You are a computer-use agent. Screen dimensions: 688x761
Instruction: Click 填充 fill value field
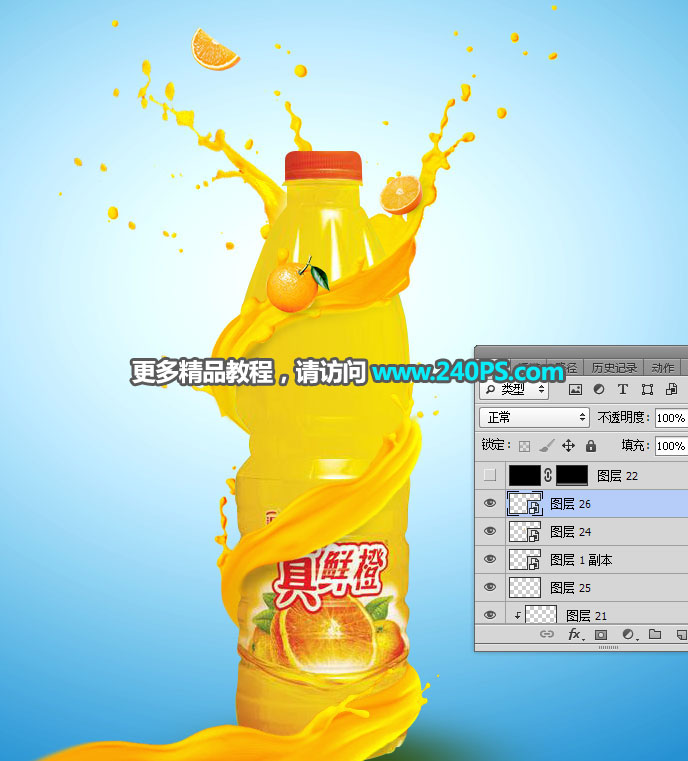[671, 446]
